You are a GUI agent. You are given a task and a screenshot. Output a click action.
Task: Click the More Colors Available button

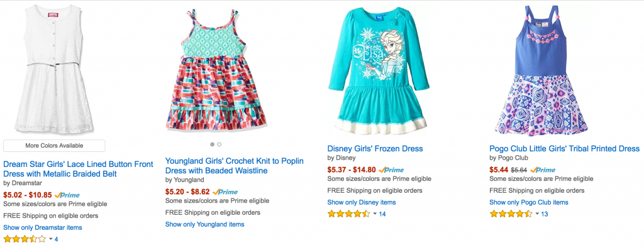[54, 146]
